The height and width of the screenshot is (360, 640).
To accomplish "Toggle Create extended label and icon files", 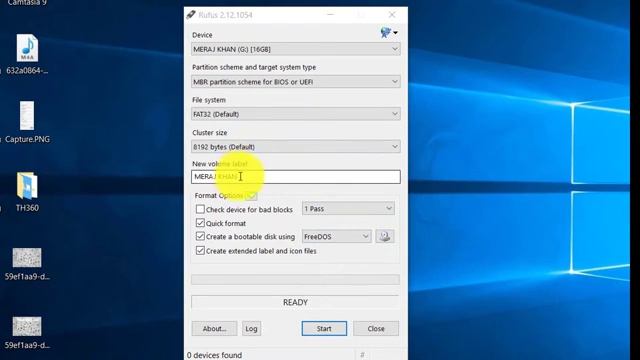I will click(200, 251).
